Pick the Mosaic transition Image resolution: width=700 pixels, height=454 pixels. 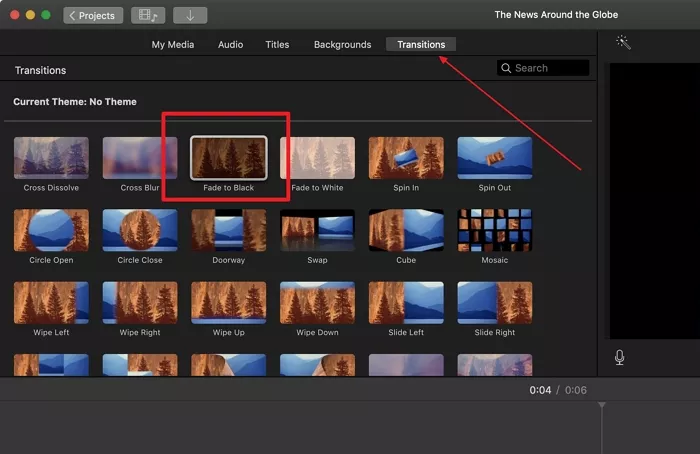[495, 230]
